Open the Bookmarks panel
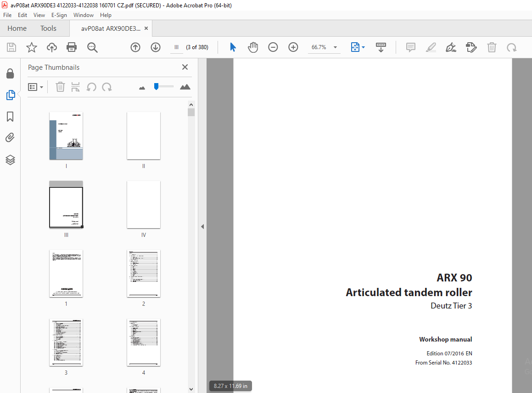Image resolution: width=532 pixels, height=393 pixels. (10, 117)
